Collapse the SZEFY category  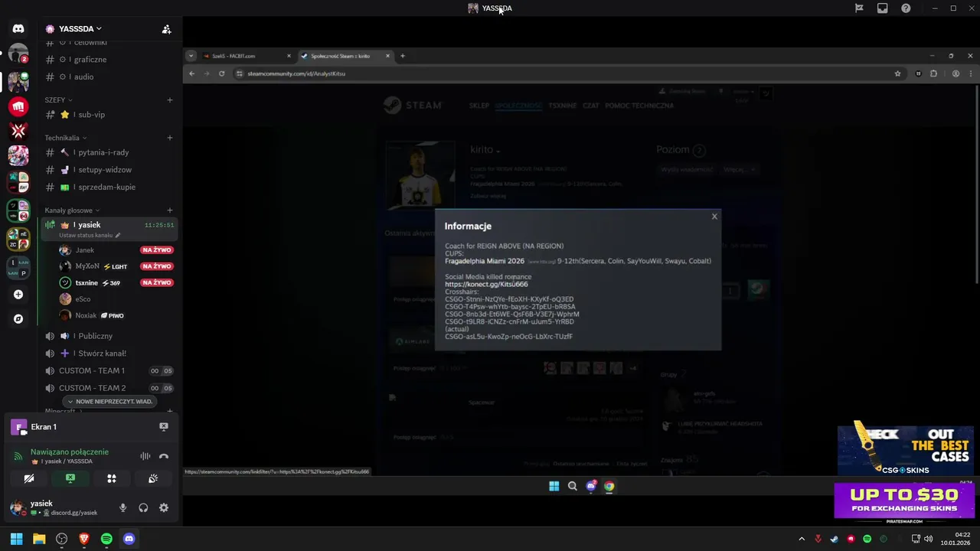pyautogui.click(x=59, y=100)
